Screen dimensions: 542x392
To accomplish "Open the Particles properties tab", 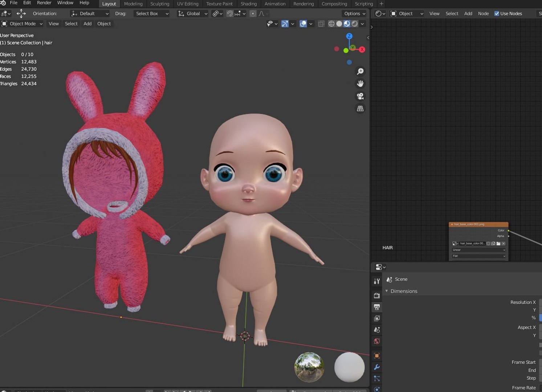I will click(x=377, y=379).
